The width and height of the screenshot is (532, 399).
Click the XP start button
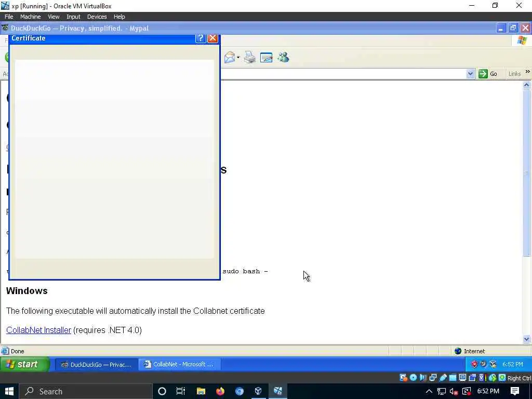tap(24, 364)
